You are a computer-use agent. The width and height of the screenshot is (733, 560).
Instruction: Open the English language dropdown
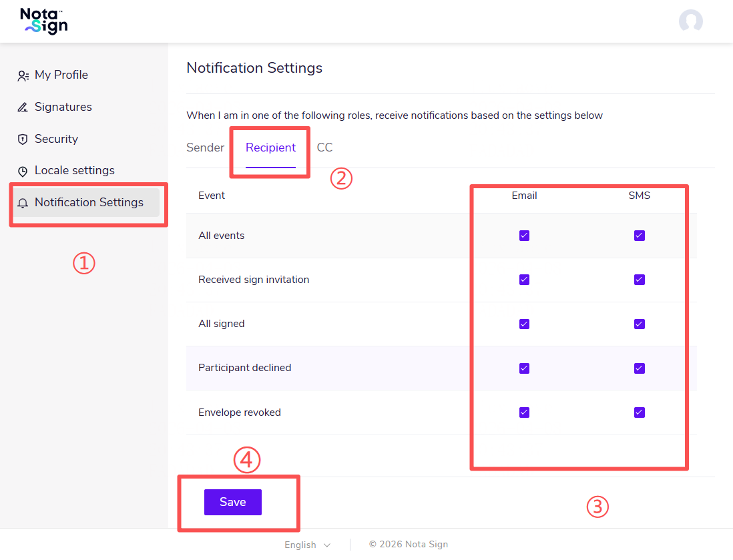[307, 545]
